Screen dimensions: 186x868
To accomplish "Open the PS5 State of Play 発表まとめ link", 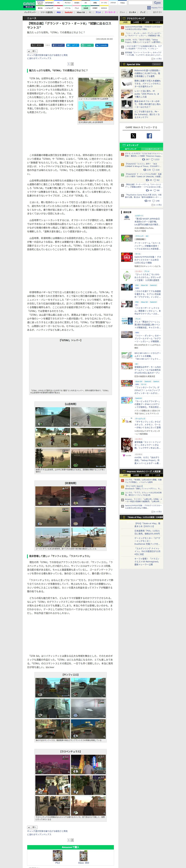I will point(147,525).
